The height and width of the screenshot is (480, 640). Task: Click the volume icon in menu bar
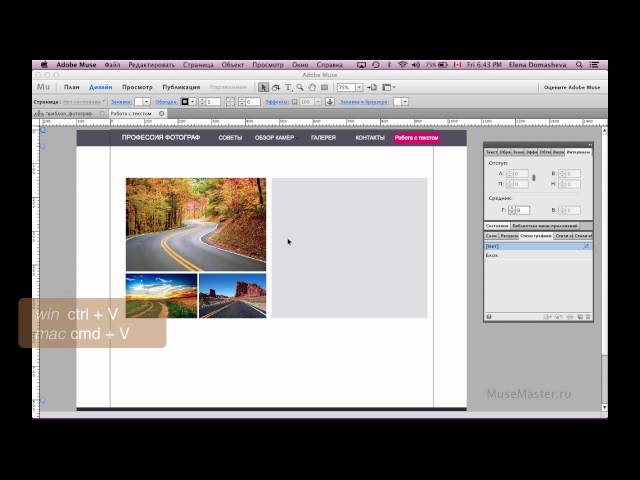416,64
